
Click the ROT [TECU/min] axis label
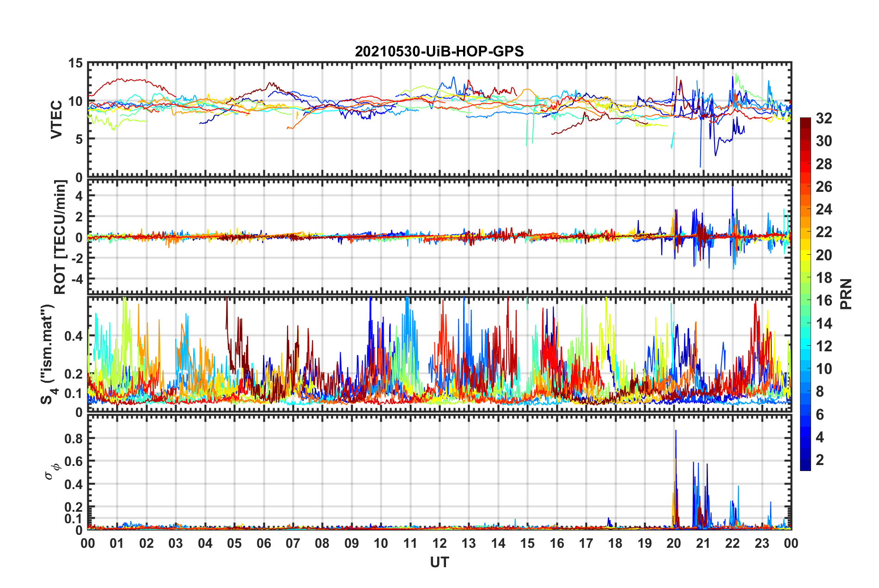60,237
